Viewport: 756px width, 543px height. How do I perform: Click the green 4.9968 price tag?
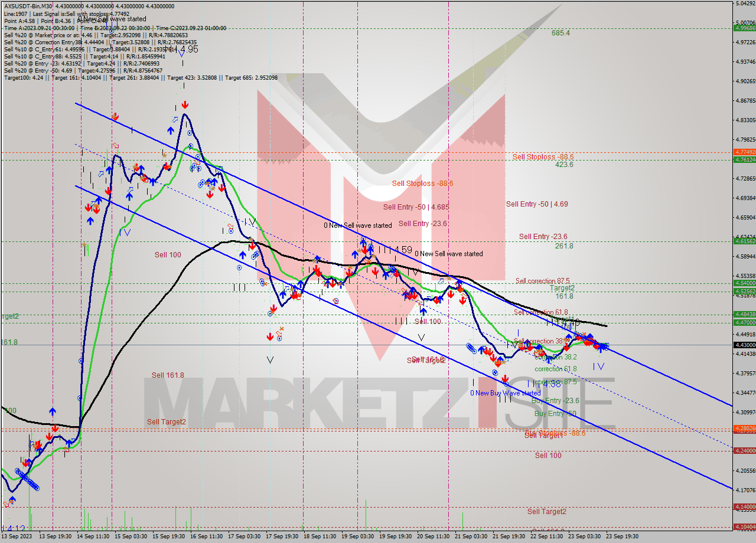(744, 28)
